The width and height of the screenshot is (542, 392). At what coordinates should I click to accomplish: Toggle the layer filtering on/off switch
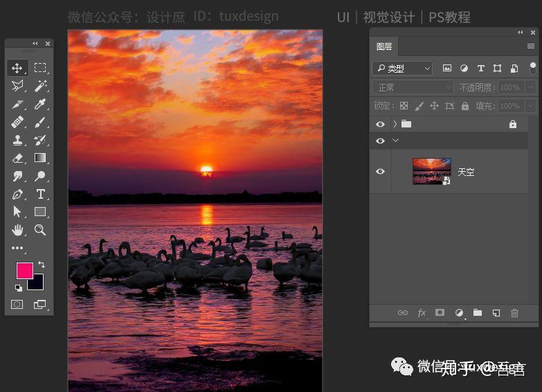[533, 68]
